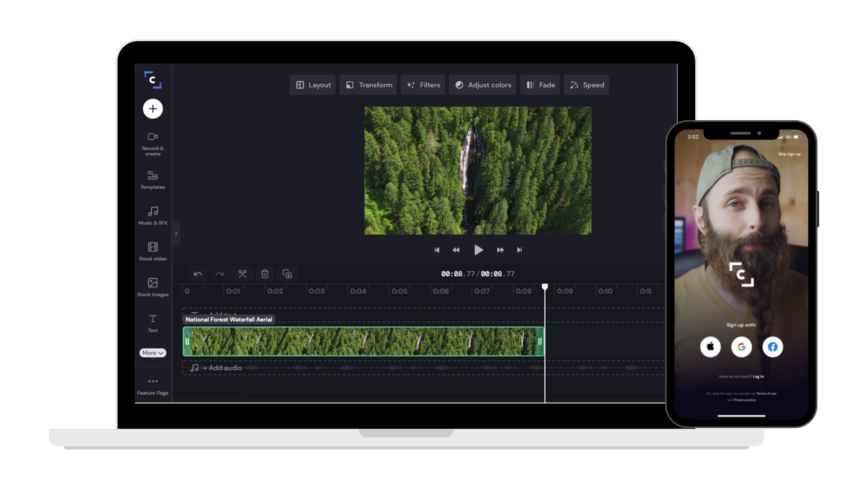Viewport: 868px width, 488px height.
Task: Click the scissors split icon
Action: click(242, 274)
